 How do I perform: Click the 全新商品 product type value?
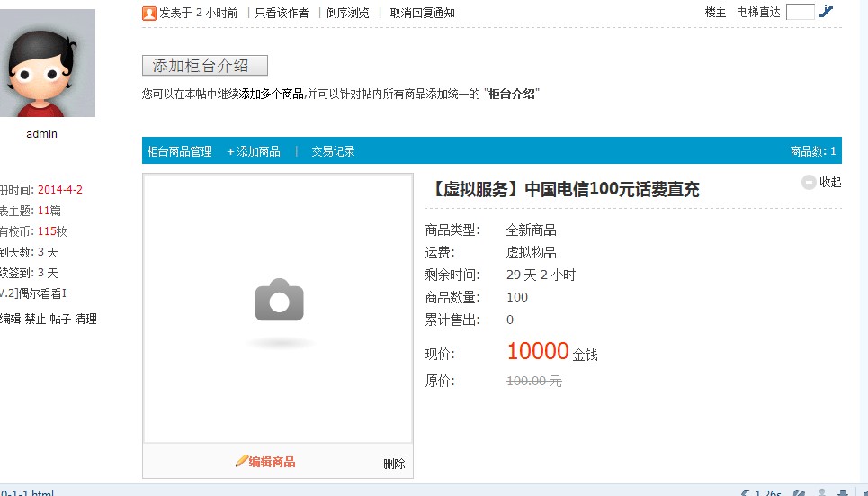pyautogui.click(x=531, y=230)
